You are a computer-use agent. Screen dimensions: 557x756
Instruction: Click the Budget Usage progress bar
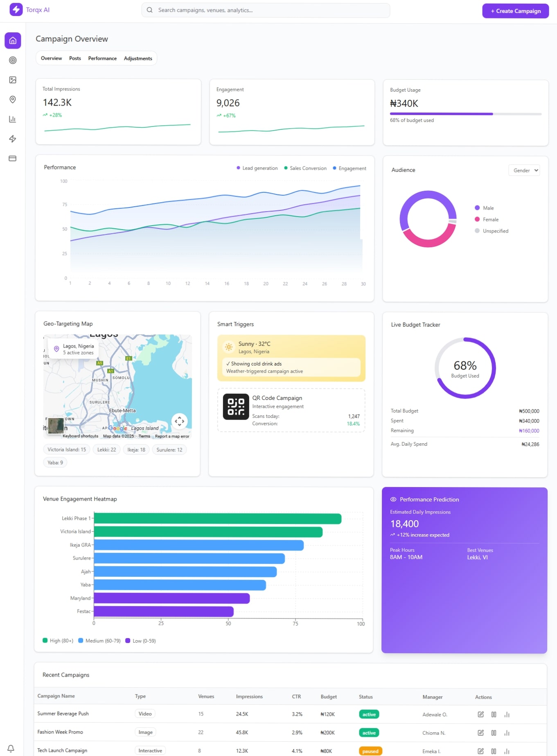point(465,114)
